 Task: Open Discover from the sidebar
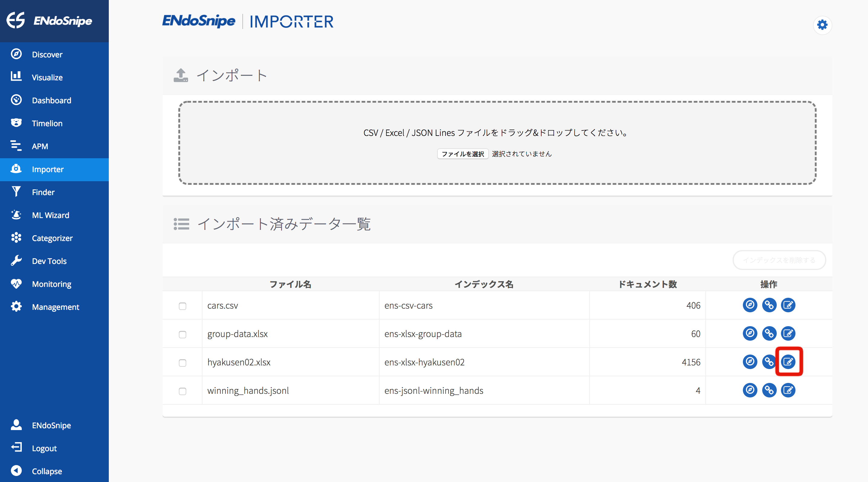tap(54, 55)
